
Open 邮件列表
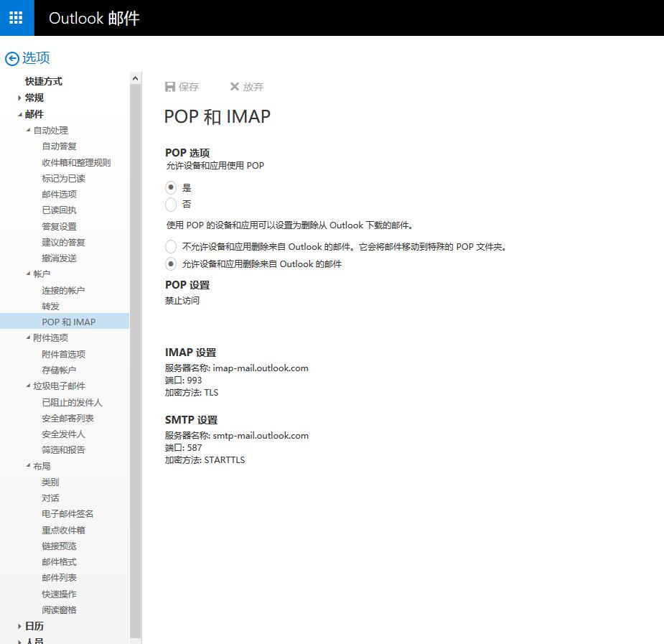click(60, 577)
